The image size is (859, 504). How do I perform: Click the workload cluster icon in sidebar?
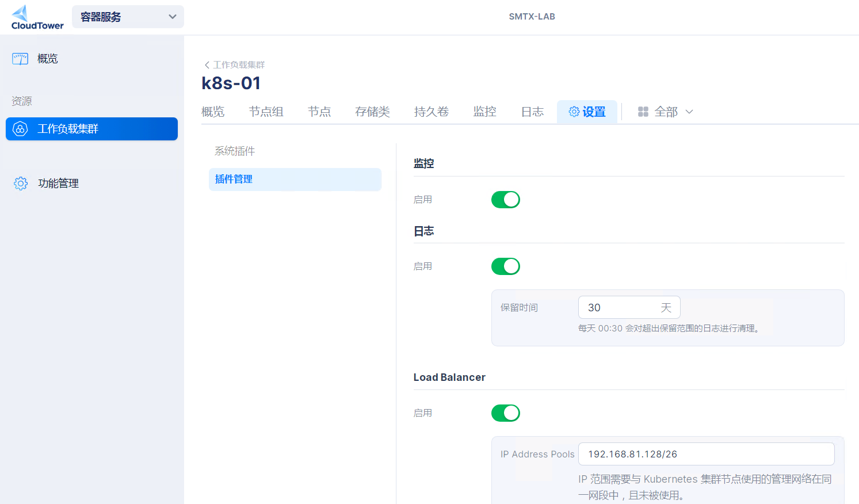click(20, 129)
